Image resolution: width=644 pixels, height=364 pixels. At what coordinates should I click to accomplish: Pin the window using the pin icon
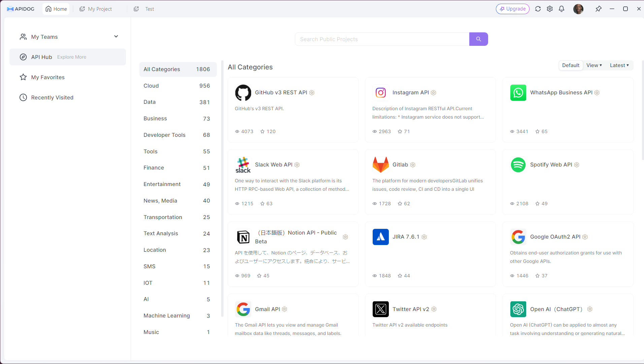click(599, 9)
